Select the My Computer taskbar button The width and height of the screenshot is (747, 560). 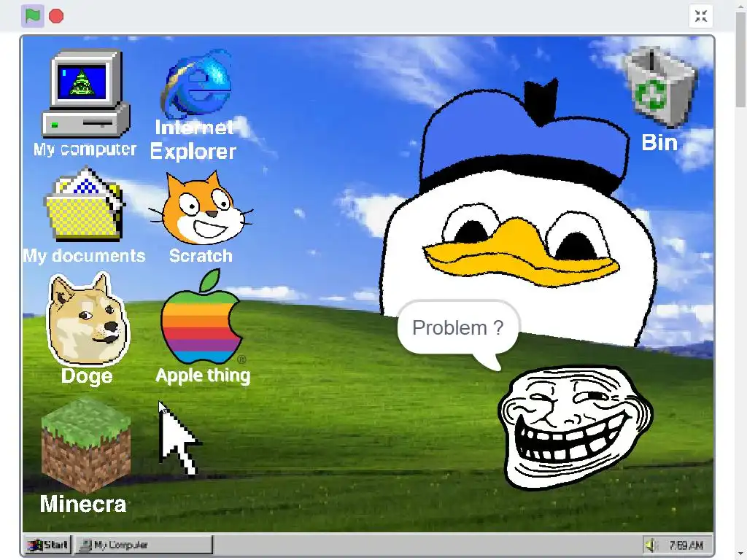coord(144,545)
